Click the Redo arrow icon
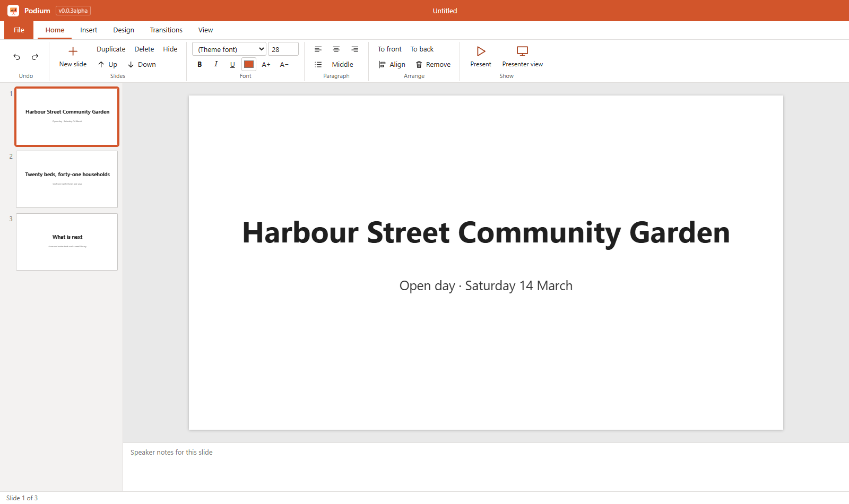849x504 pixels. pyautogui.click(x=35, y=57)
